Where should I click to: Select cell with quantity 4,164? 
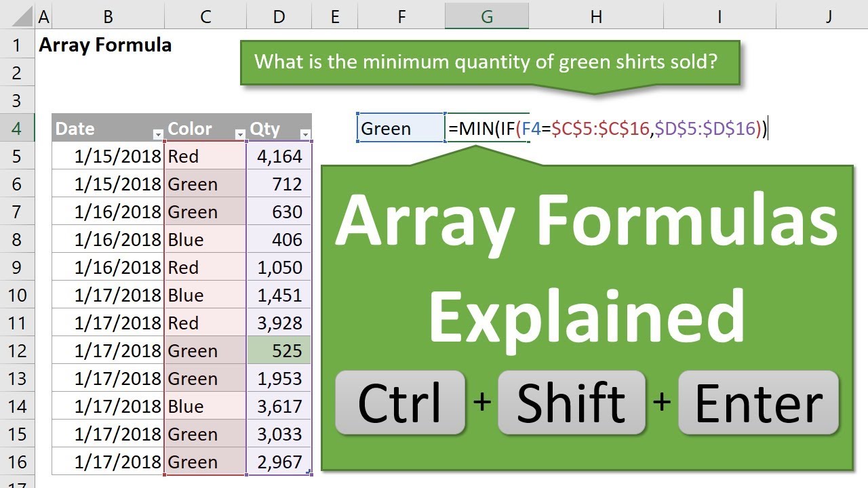(x=279, y=156)
